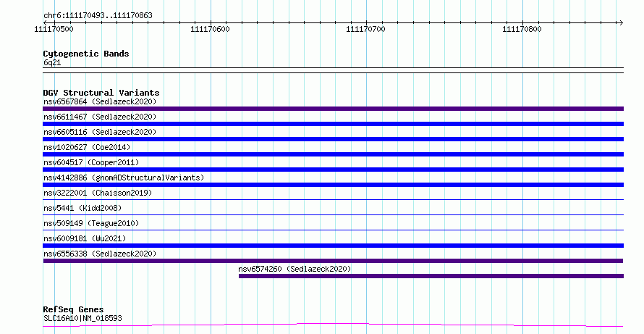The height and width of the screenshot is (334, 644).
Task: Click the RefSeq Genes track title
Action: coord(73,309)
